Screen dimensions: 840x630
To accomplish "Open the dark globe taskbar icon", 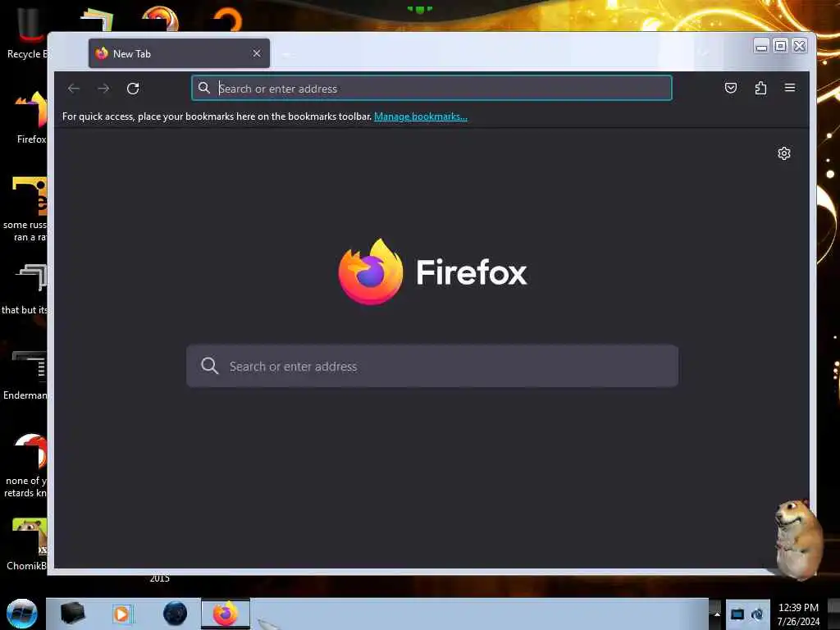I will [176, 614].
